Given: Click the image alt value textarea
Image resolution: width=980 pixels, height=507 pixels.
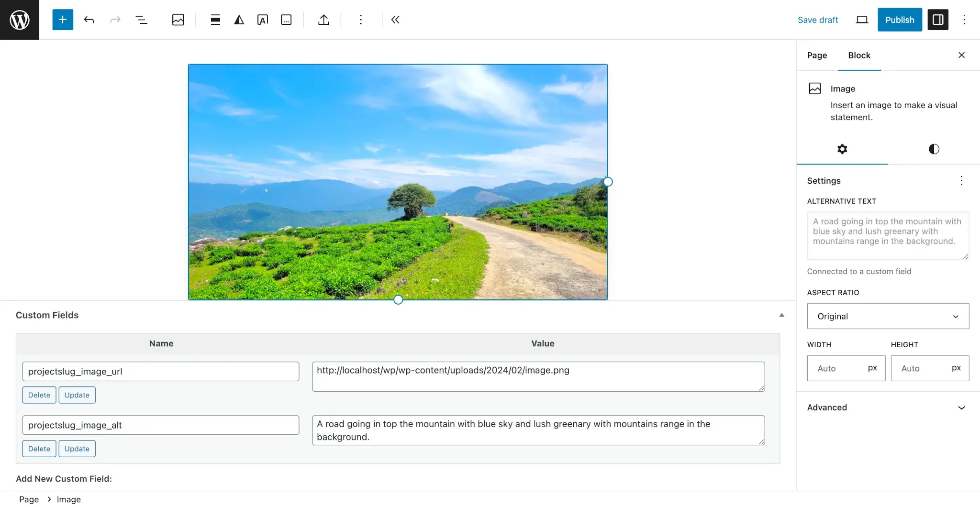Looking at the screenshot, I should [x=538, y=430].
